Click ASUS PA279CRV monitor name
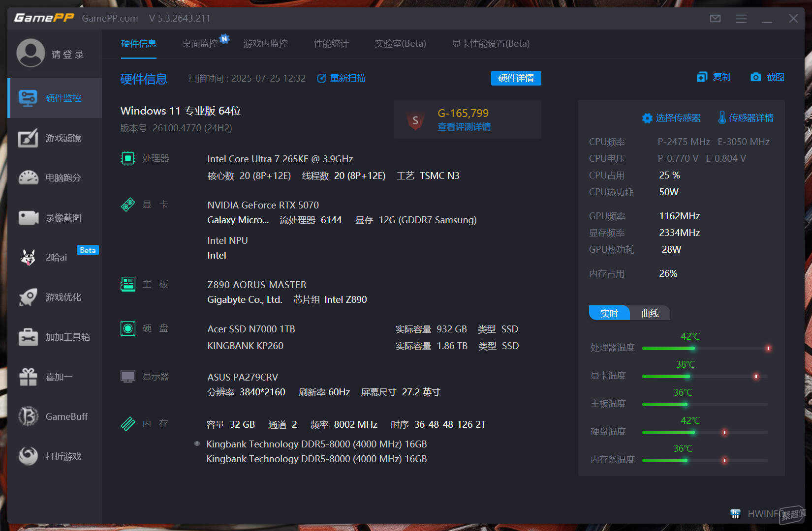 click(x=243, y=377)
